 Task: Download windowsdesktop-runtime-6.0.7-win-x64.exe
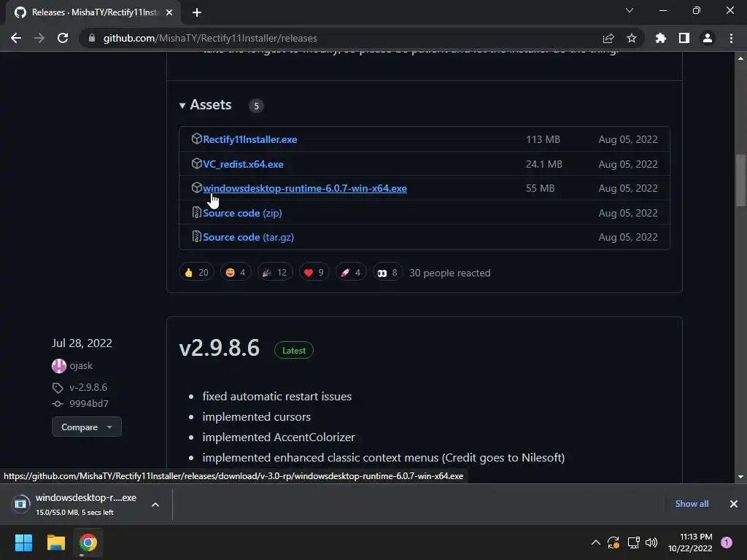[305, 188]
